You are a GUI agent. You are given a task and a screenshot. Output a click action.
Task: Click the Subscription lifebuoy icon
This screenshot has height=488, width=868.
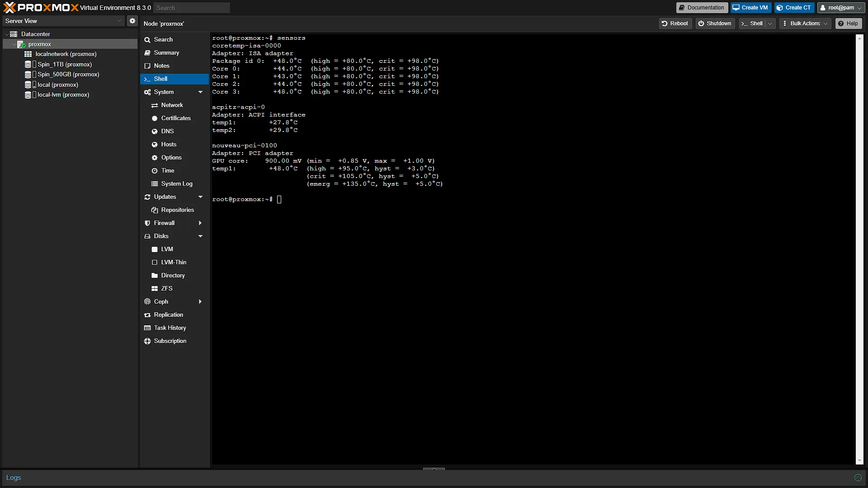coord(147,341)
